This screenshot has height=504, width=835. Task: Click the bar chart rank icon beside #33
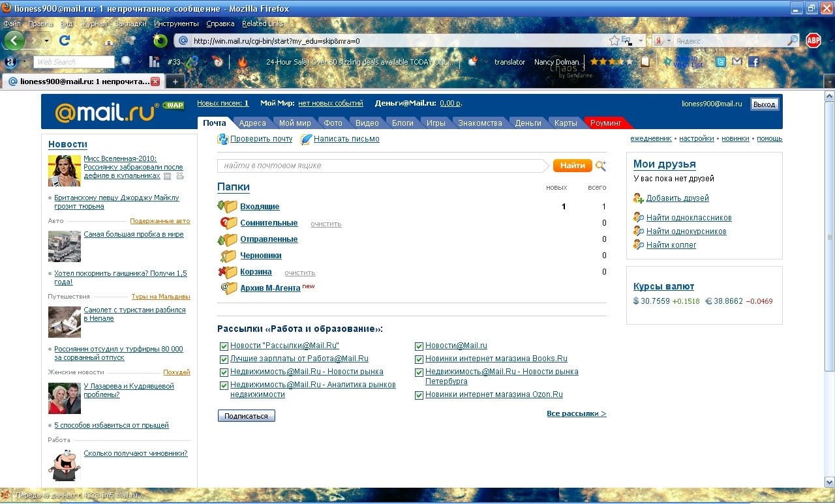coord(155,62)
